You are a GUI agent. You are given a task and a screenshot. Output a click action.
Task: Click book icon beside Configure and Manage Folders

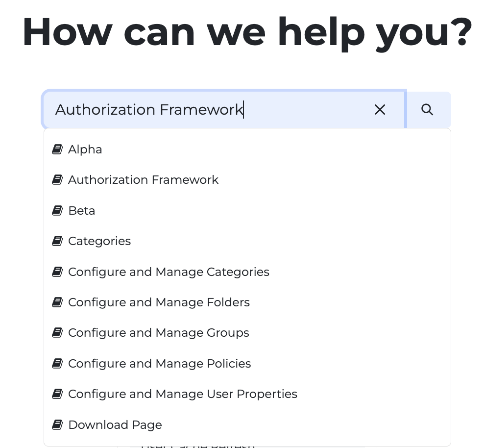pos(57,302)
